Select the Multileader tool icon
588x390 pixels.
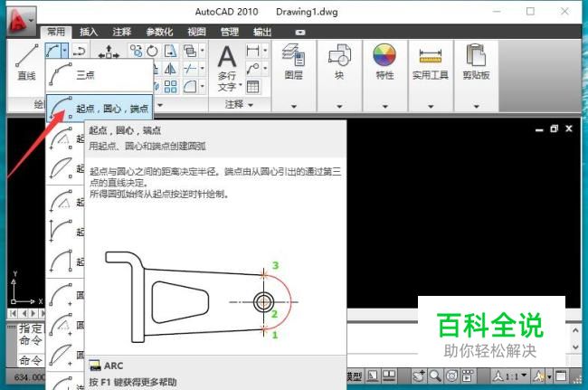253,69
